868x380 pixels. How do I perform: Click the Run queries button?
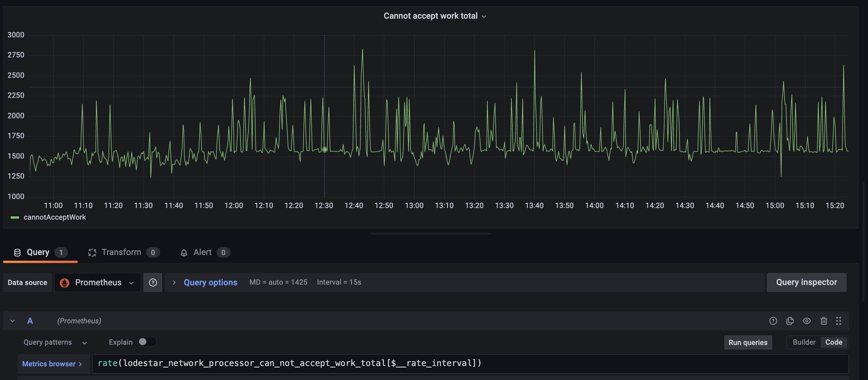748,342
